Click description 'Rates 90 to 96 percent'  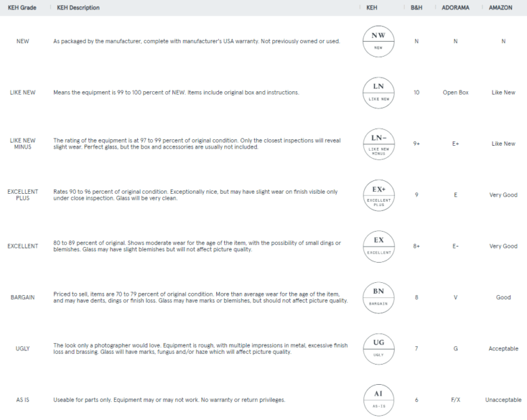(195, 195)
